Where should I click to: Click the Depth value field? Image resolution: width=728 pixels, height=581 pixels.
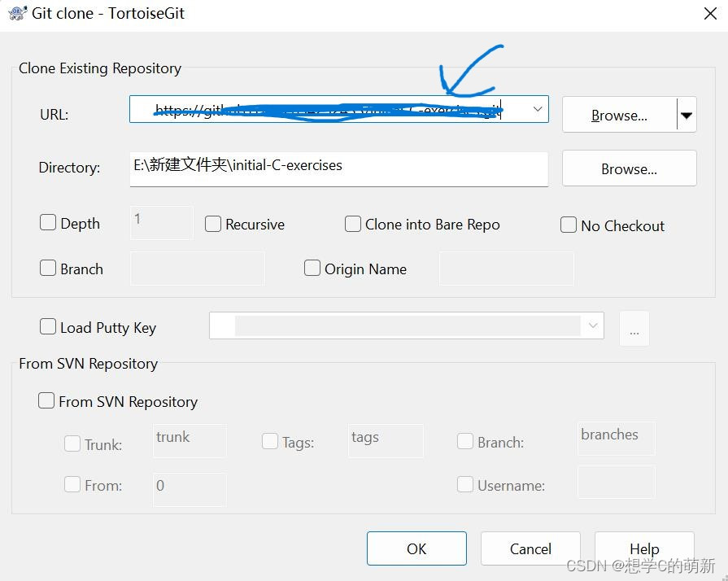(161, 223)
